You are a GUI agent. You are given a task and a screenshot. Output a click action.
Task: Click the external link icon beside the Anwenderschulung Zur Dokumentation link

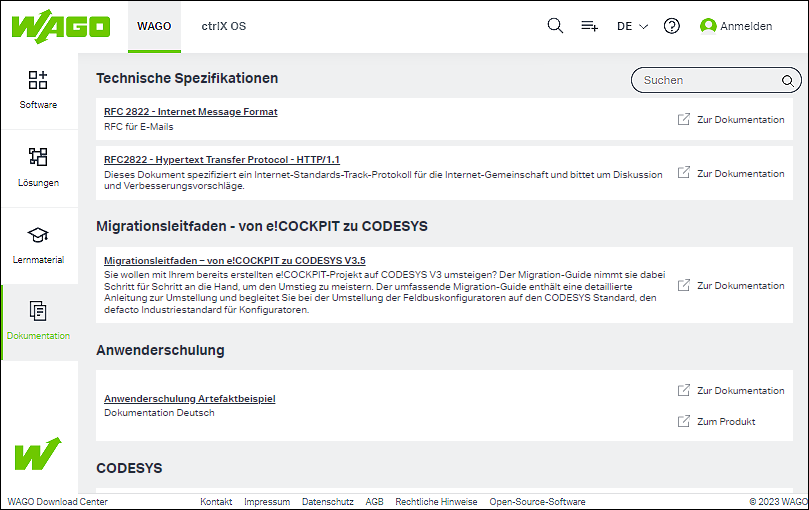click(684, 390)
